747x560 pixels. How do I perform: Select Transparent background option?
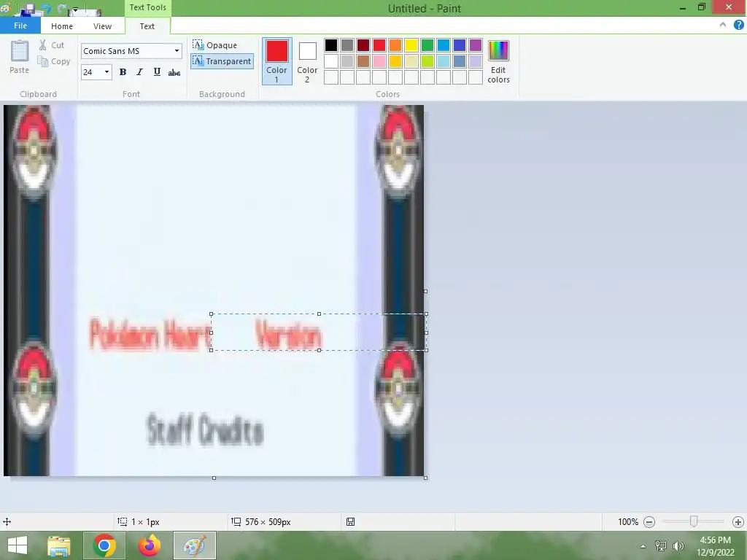(x=222, y=61)
